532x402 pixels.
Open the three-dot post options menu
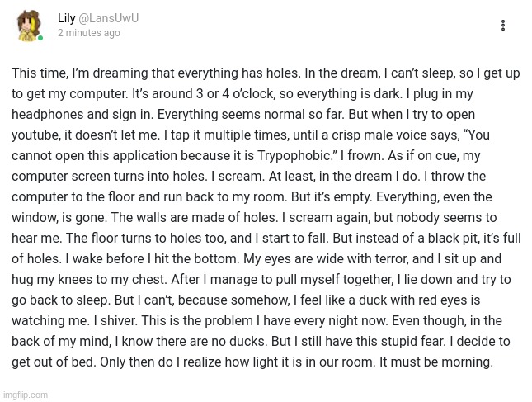click(503, 26)
